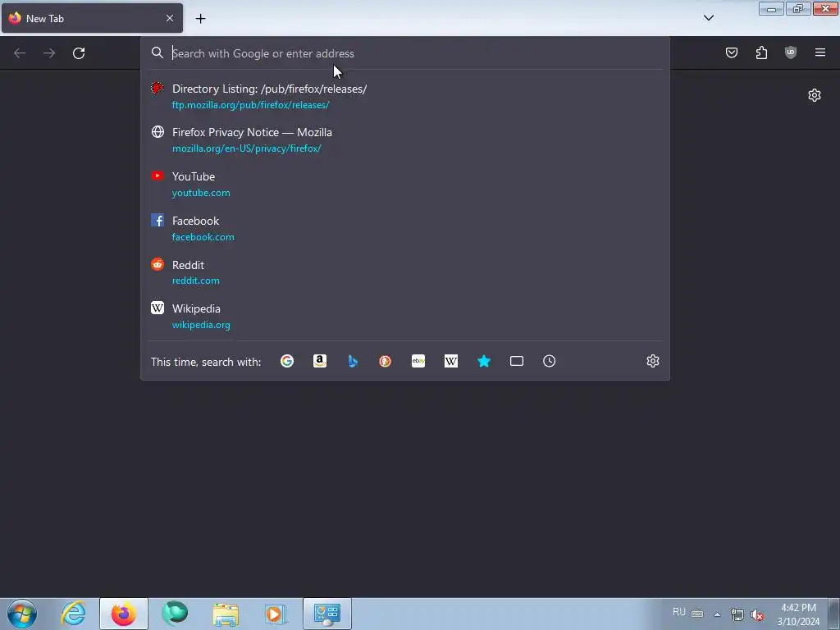Viewport: 840px width, 630px height.
Task: Open a new tab with plus button
Action: [200, 19]
